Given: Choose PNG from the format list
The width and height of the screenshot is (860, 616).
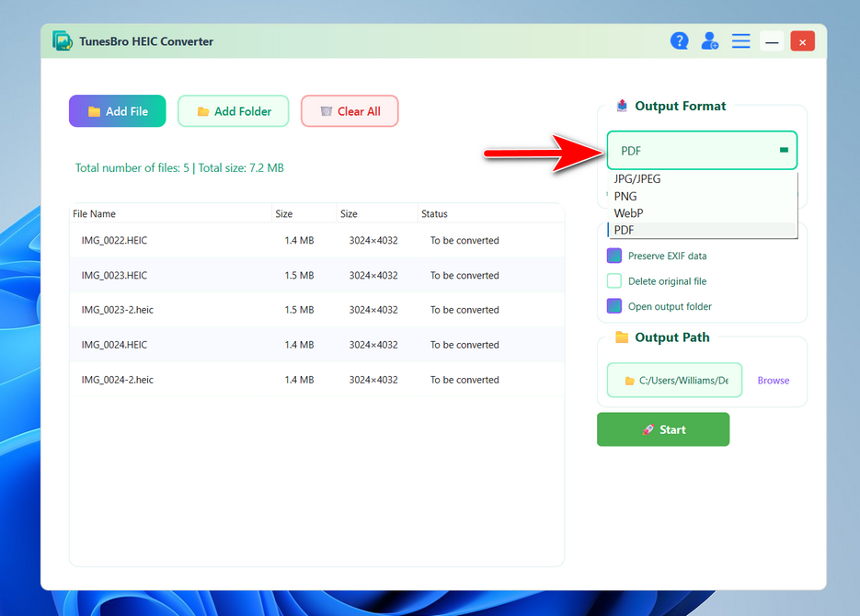Looking at the screenshot, I should (702, 196).
